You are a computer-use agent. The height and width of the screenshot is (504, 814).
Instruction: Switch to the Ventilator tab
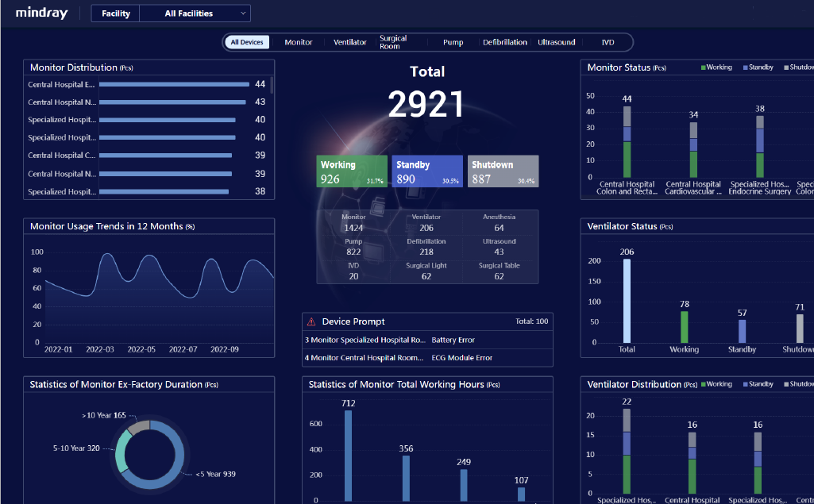pos(349,42)
